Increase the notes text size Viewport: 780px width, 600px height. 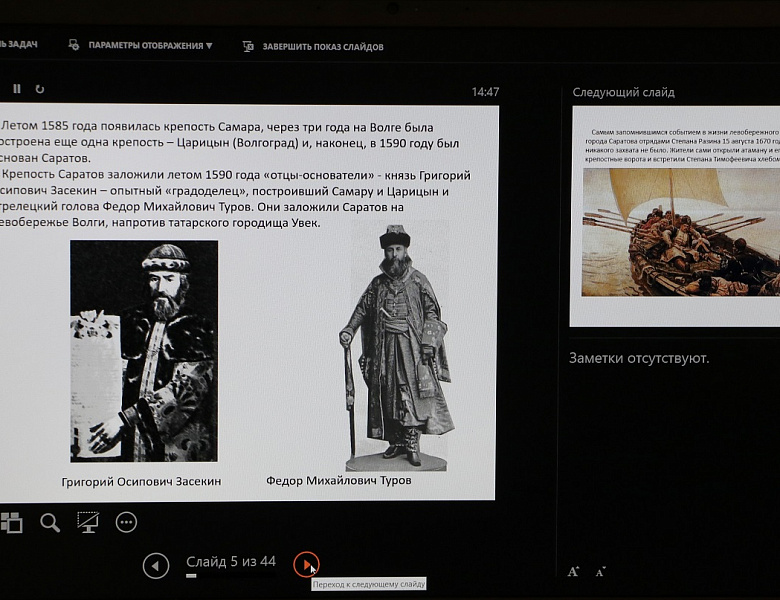point(574,572)
